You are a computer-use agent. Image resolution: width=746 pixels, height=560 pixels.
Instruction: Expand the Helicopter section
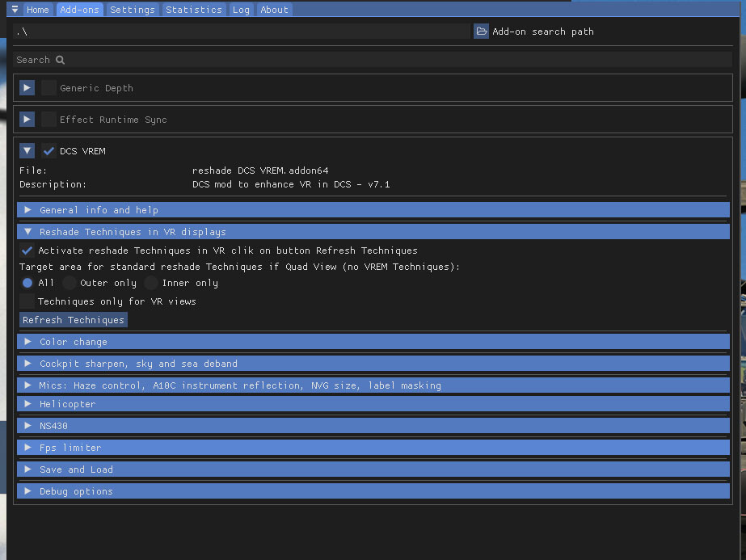373,404
